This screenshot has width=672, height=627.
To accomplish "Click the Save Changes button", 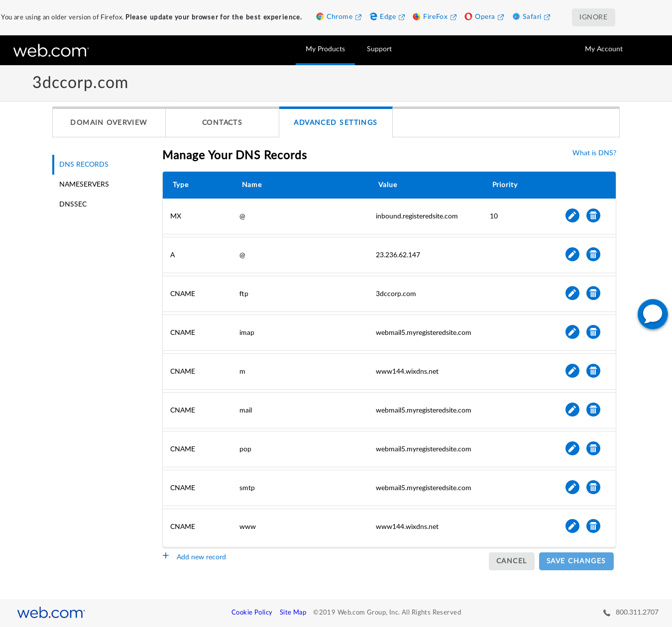I will tap(576, 561).
